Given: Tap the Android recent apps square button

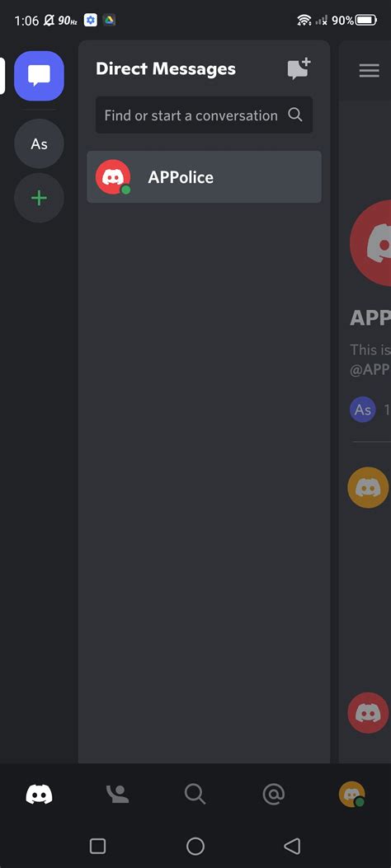Looking at the screenshot, I should tap(97, 846).
